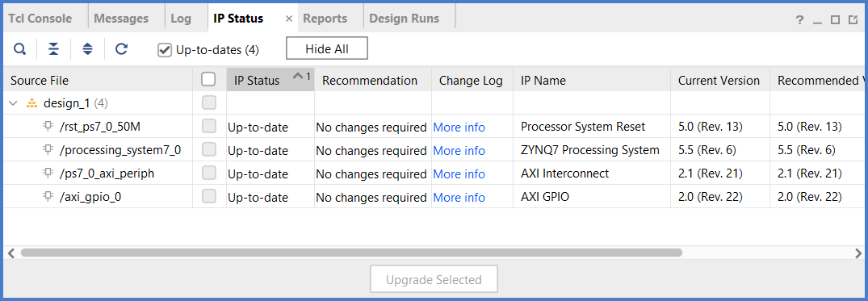This screenshot has width=868, height=301.
Task: Toggle the Up-to-dates (4) checkbox
Action: (165, 50)
